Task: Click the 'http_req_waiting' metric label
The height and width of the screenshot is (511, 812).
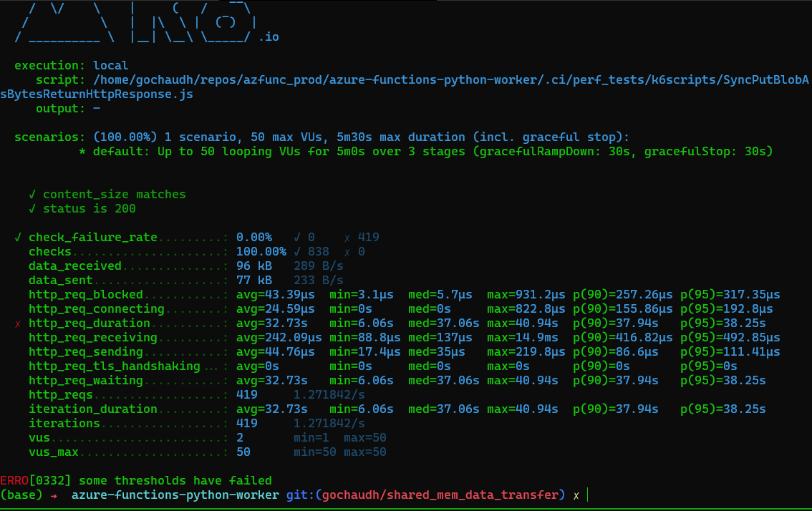Action: pyautogui.click(x=85, y=381)
